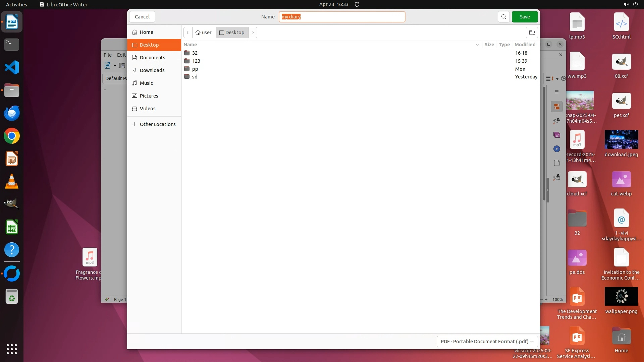Toggle sort order arrow in Name column
Image resolution: width=644 pixels, height=362 pixels.
pyautogui.click(x=477, y=45)
